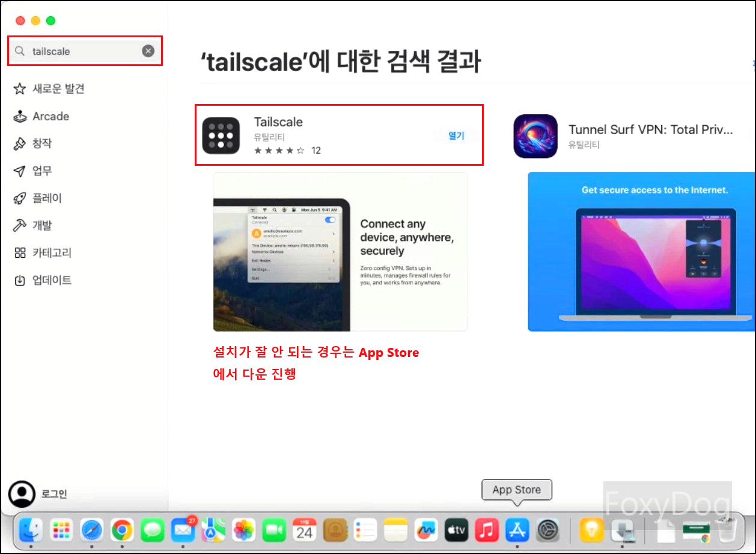Open Reminders from the Dock
The width and height of the screenshot is (756, 554).
pos(365,530)
